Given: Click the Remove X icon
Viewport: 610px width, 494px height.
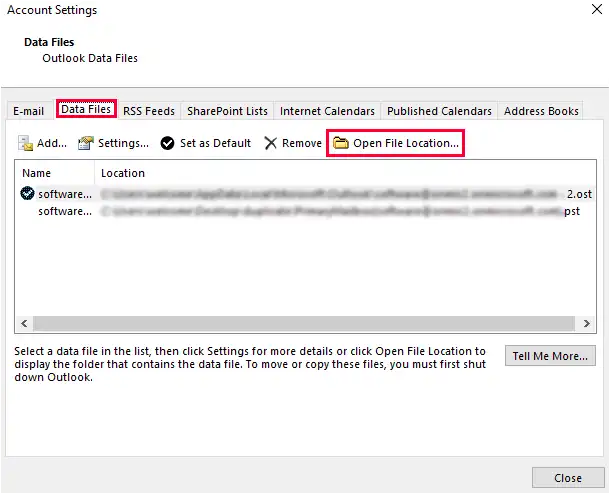Looking at the screenshot, I should point(270,143).
